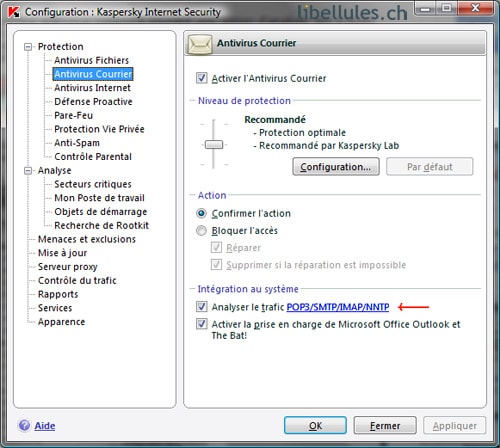This screenshot has height=448, width=500.
Task: Collapse the Protection tree node
Action: [x=28, y=47]
